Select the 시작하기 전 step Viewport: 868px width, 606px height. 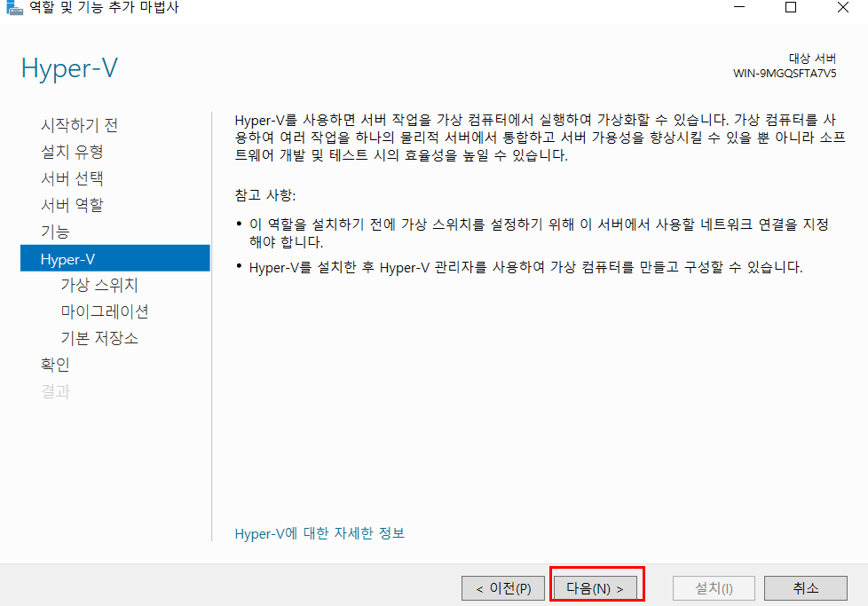coord(79,125)
